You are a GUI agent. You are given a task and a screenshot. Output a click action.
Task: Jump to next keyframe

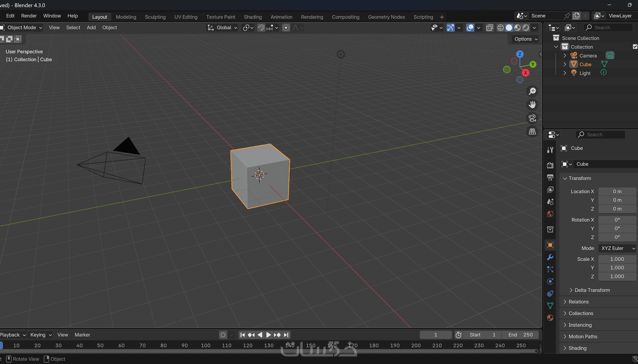point(277,335)
